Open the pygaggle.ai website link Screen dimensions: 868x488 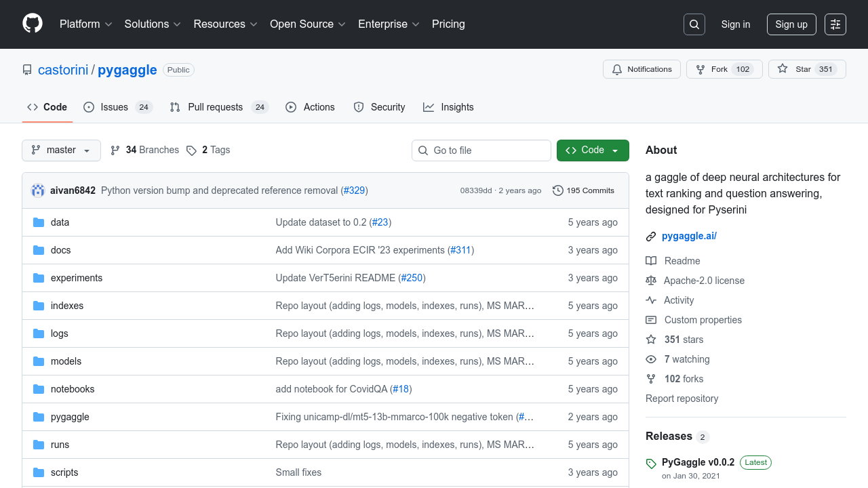(689, 236)
